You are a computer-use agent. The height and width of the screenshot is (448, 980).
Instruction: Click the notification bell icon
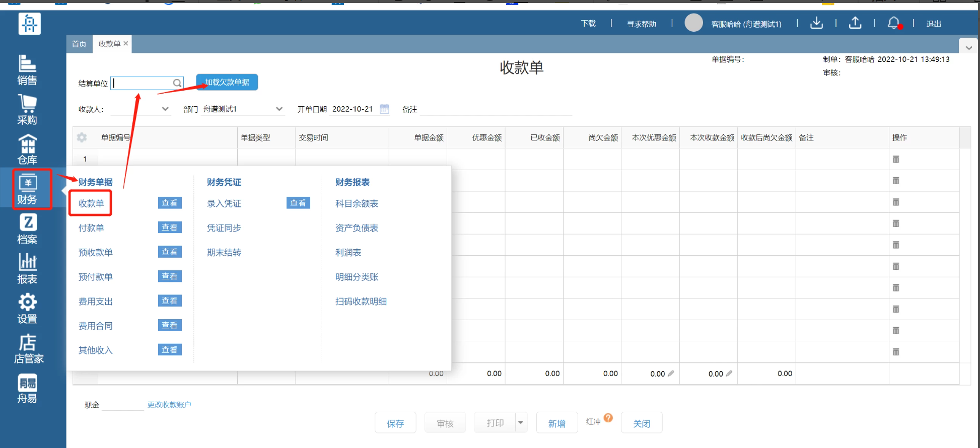point(893,23)
